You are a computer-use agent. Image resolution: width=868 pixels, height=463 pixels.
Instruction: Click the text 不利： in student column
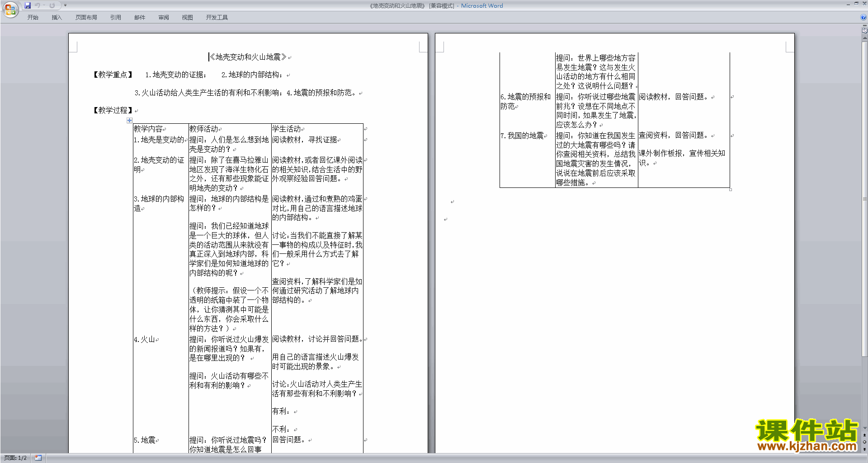pos(281,429)
